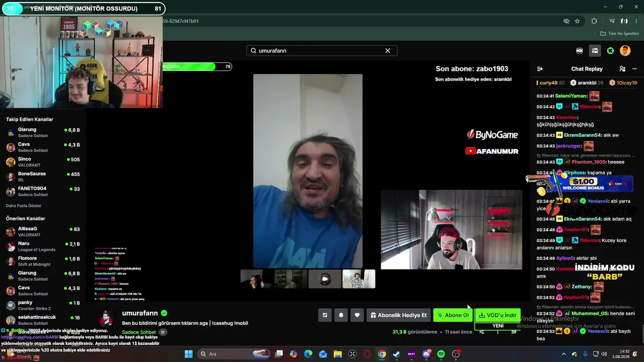
Task: Open Steam from the taskbar
Action: click(396, 354)
